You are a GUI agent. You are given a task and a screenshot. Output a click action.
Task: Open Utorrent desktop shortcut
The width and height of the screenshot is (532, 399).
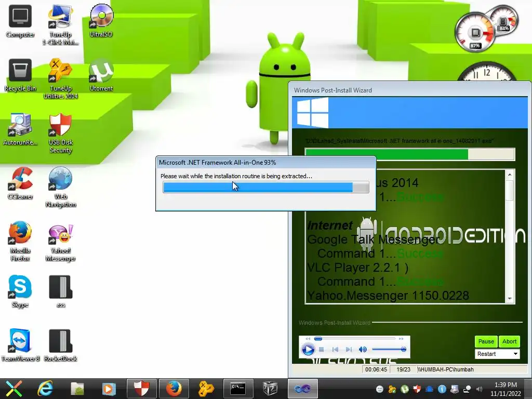pyautogui.click(x=101, y=75)
